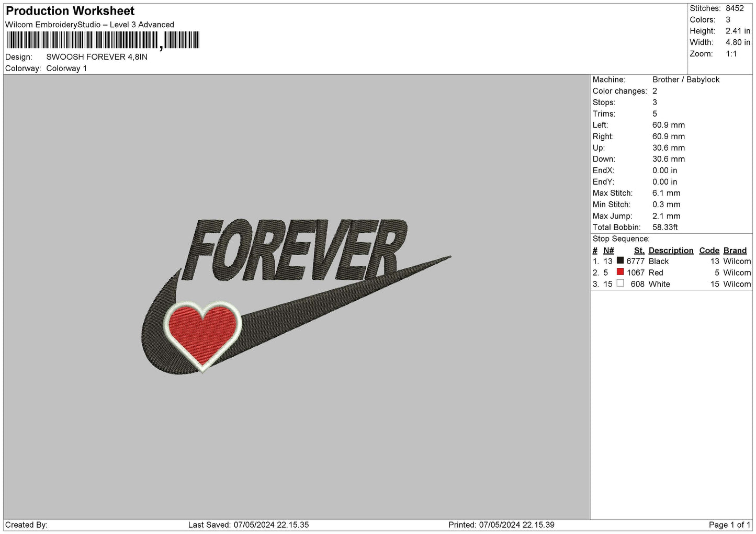Click the max jump value '2.1 mm'

667,216
